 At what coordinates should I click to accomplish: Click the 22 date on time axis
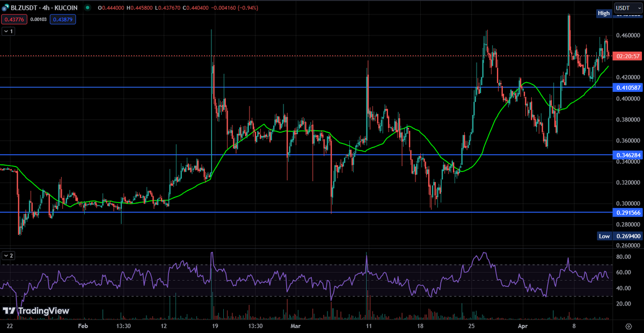(x=9, y=326)
